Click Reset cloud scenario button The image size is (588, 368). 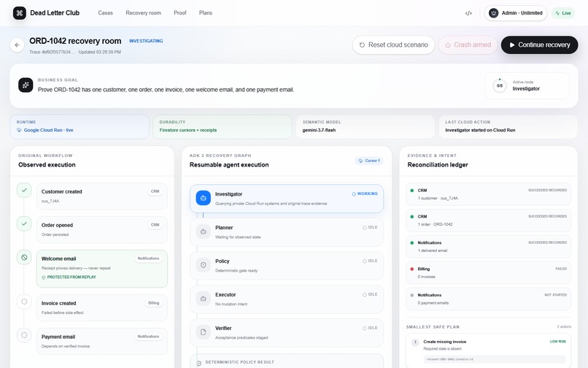click(393, 45)
